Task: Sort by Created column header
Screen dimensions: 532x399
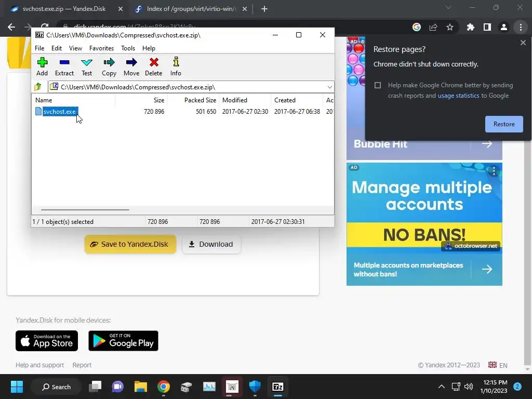Action: coord(297,100)
